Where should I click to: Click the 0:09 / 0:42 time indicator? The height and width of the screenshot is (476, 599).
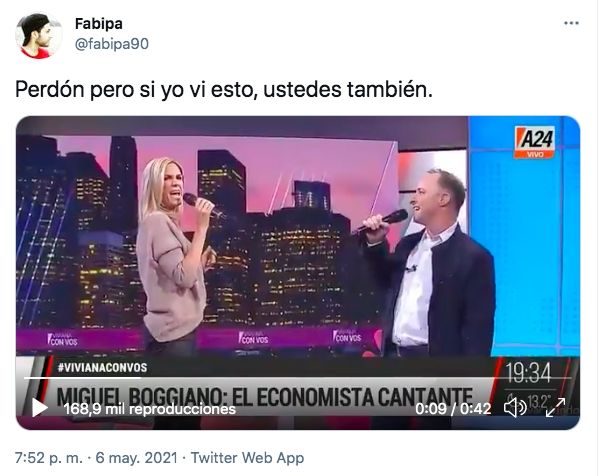pyautogui.click(x=453, y=409)
